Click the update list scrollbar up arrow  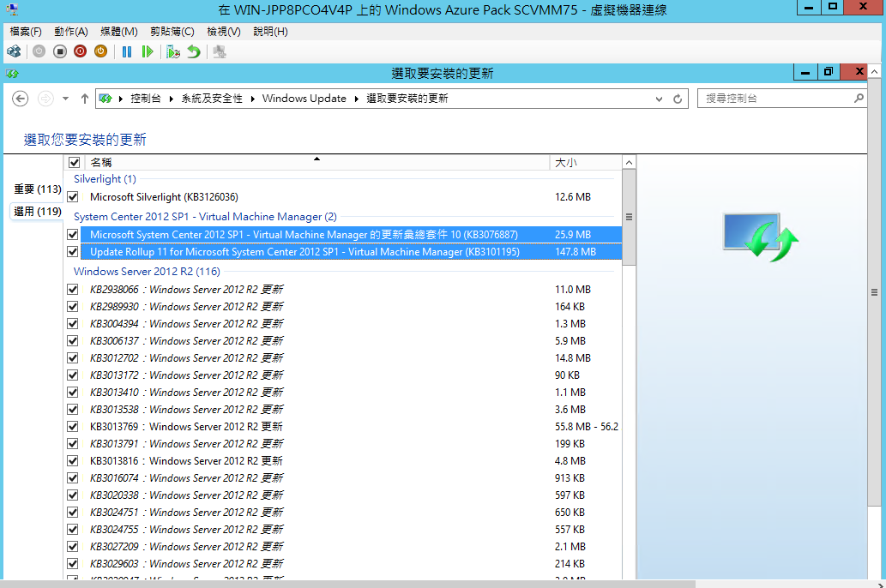click(629, 163)
